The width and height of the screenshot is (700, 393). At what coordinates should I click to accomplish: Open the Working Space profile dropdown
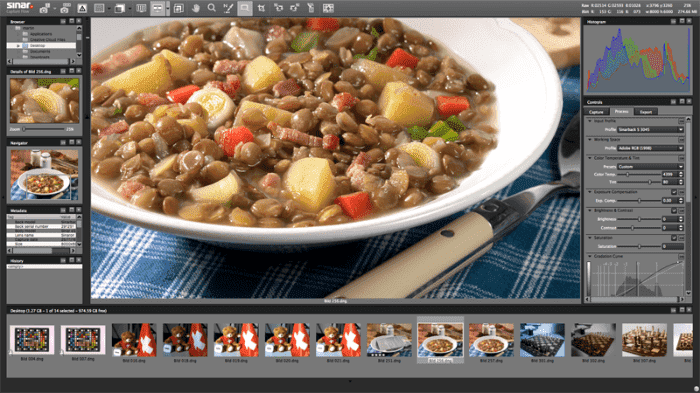point(650,148)
